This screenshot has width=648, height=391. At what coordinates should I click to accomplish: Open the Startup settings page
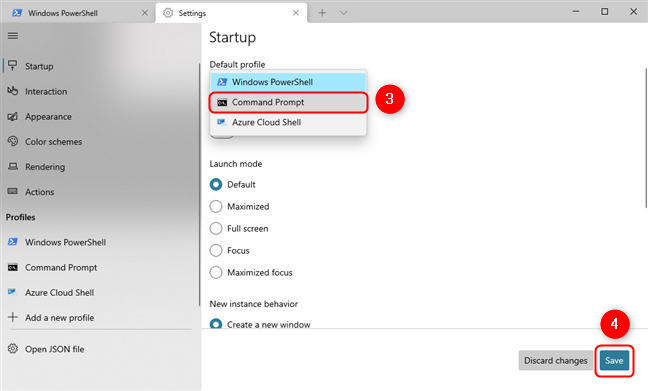[x=99, y=66]
